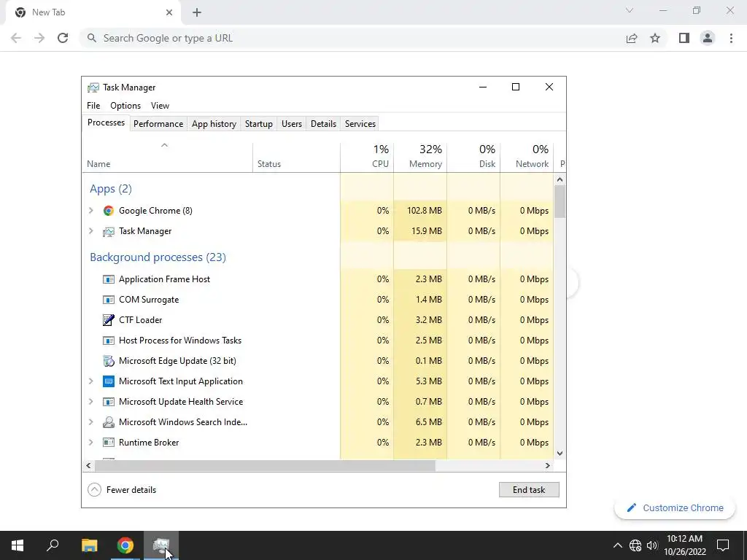Click Chrome's back navigation arrow

16,38
